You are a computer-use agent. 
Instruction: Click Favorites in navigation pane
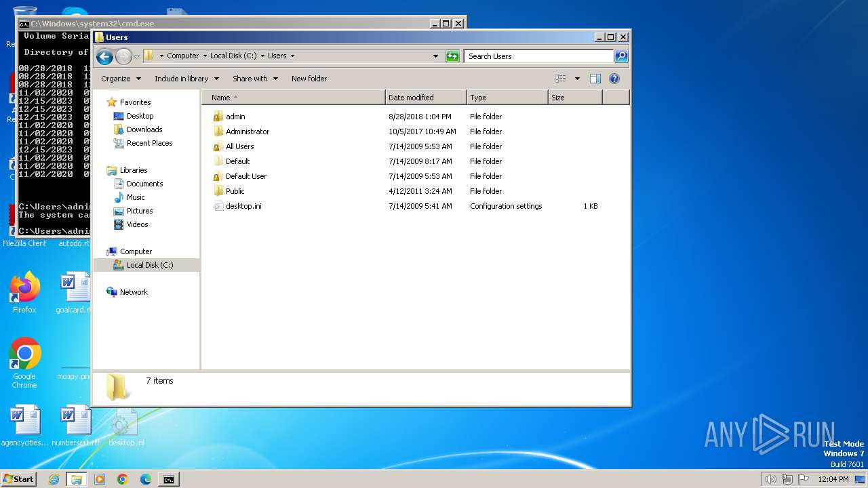pyautogui.click(x=135, y=102)
